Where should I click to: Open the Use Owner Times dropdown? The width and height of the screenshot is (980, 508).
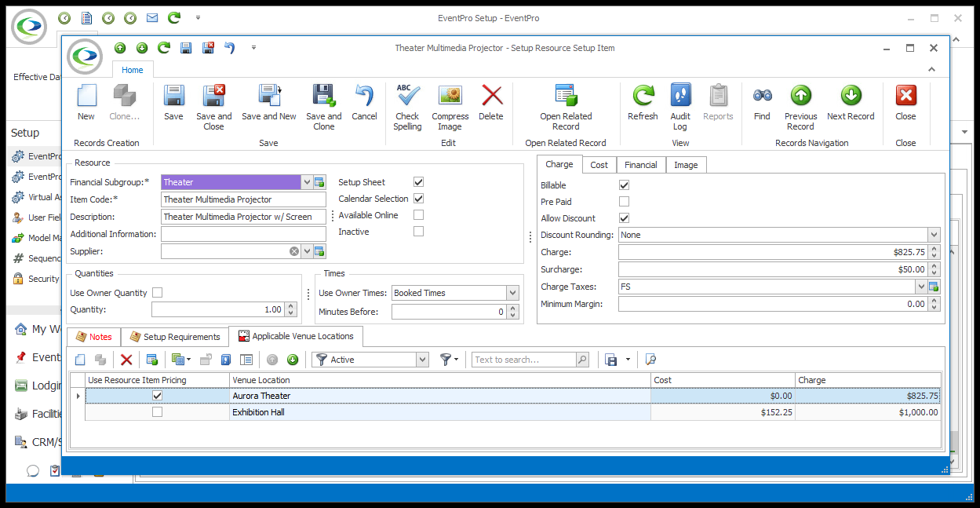tap(512, 293)
